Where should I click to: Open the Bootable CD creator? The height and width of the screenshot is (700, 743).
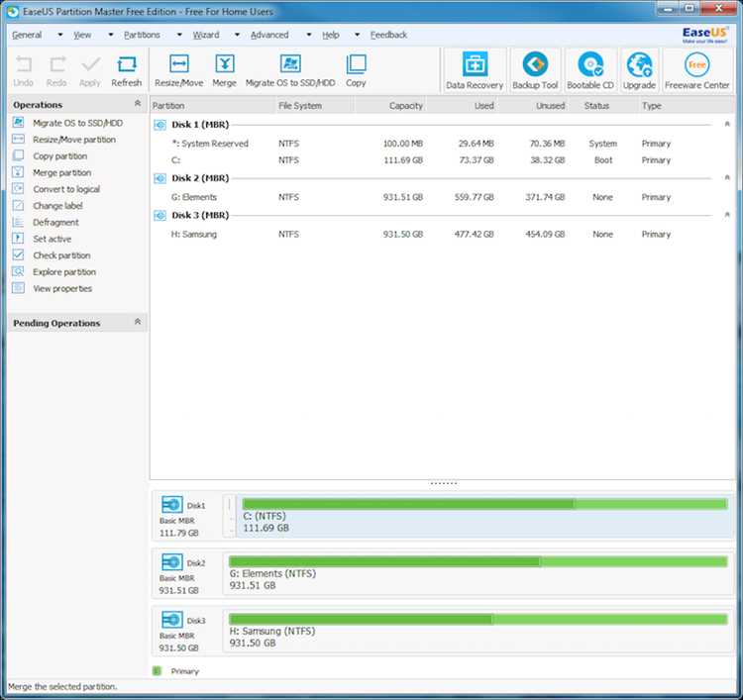[x=590, y=70]
